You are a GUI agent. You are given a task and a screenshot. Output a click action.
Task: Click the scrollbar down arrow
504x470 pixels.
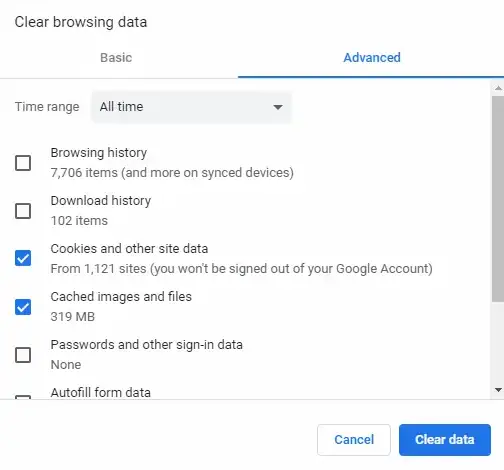[x=498, y=390]
